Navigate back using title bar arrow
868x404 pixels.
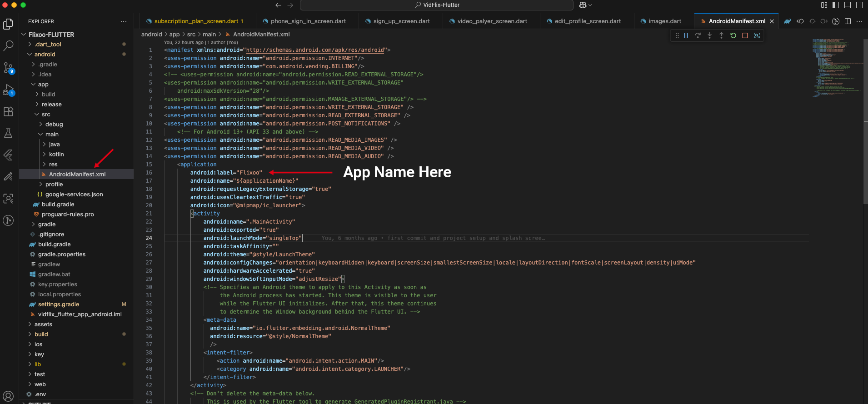pyautogui.click(x=279, y=5)
